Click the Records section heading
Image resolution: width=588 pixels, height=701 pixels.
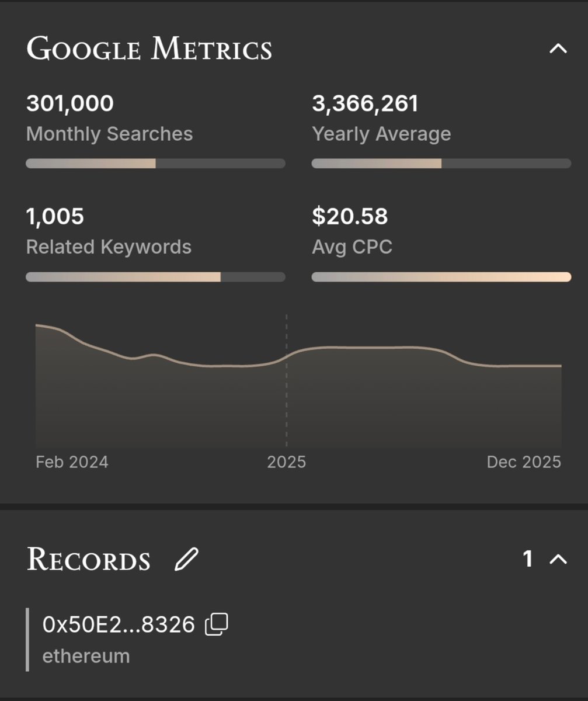tap(89, 560)
